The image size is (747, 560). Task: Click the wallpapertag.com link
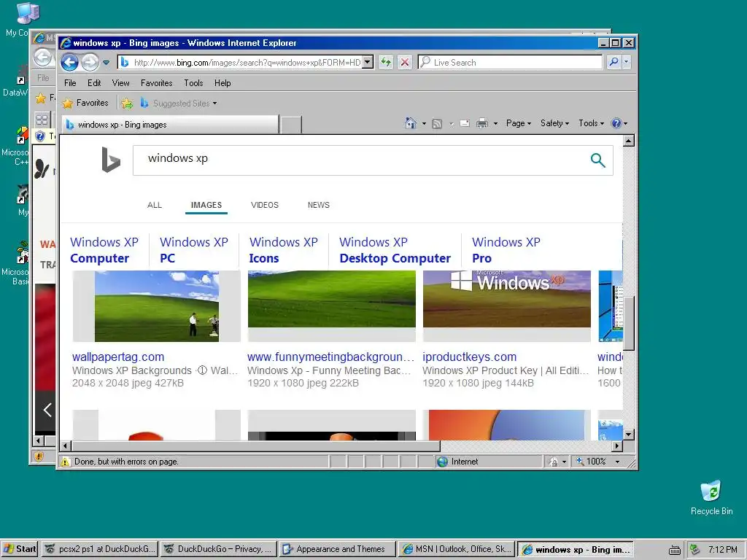118,357
